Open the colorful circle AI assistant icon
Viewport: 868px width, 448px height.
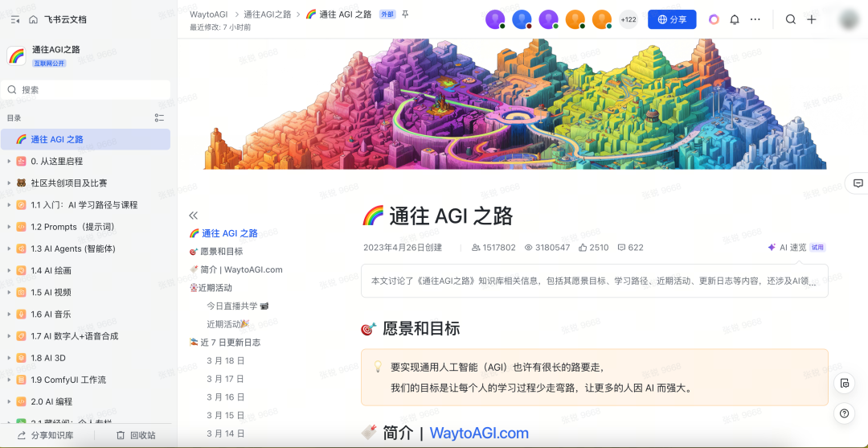pyautogui.click(x=714, y=19)
